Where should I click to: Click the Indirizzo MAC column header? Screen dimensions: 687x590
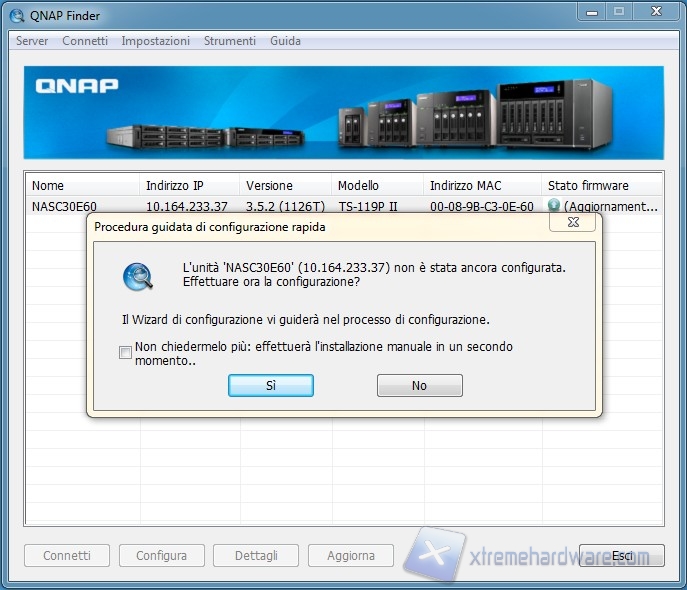(x=482, y=185)
